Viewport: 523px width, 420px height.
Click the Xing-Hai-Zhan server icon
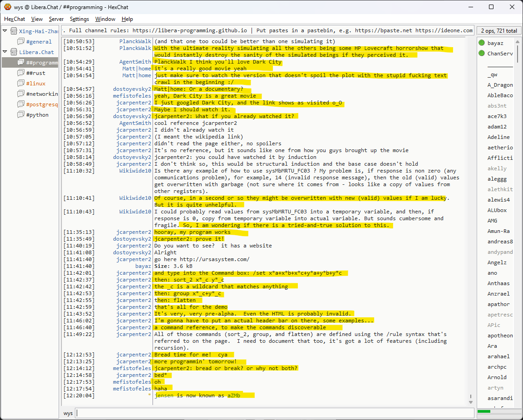tap(14, 31)
